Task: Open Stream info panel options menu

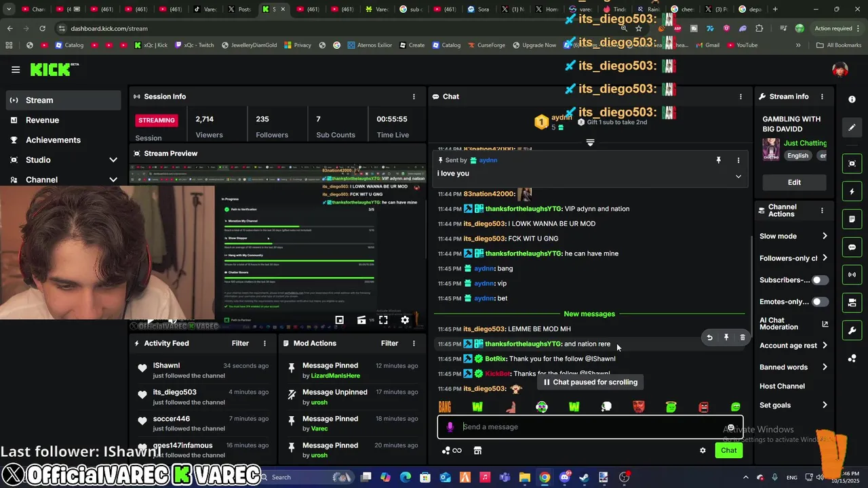Action: pyautogui.click(x=822, y=97)
